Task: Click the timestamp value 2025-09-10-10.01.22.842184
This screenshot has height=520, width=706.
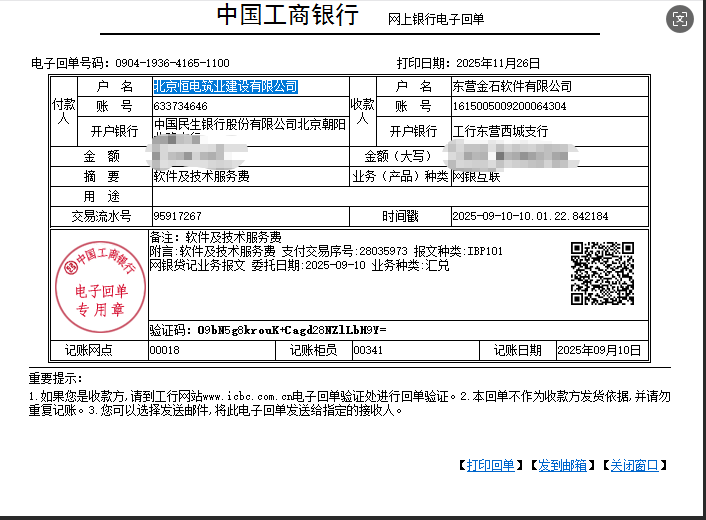Action: 530,216
